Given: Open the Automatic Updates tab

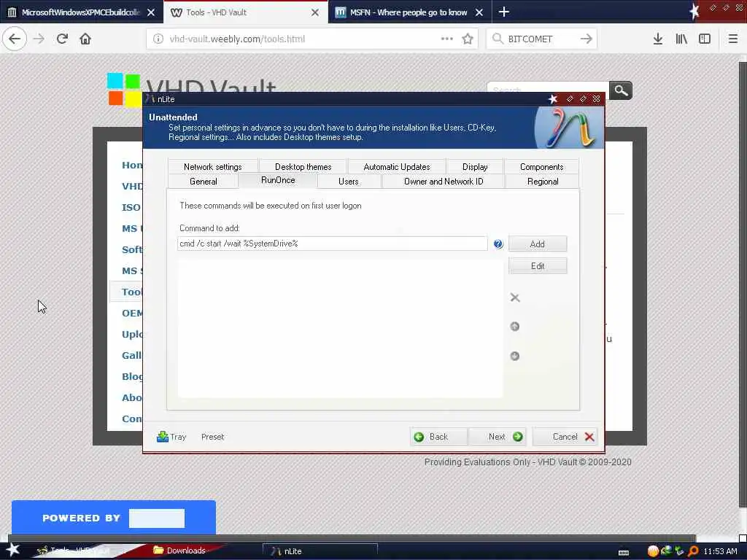Looking at the screenshot, I should [x=396, y=167].
